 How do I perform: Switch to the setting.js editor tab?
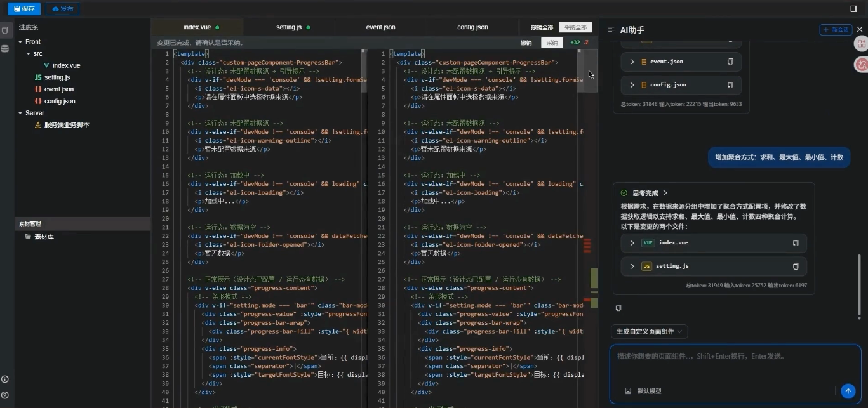(x=289, y=27)
